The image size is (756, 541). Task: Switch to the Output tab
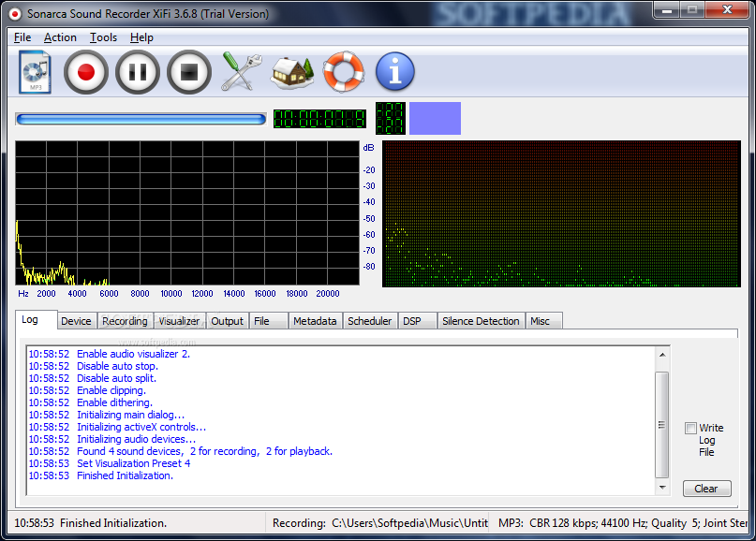pos(227,321)
